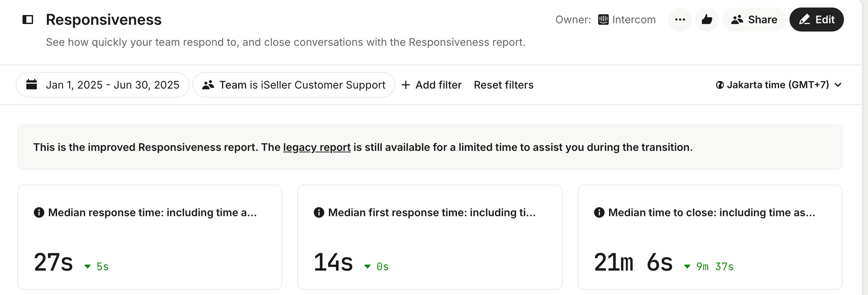The height and width of the screenshot is (295, 868).
Task: Click the Share button
Action: [754, 20]
